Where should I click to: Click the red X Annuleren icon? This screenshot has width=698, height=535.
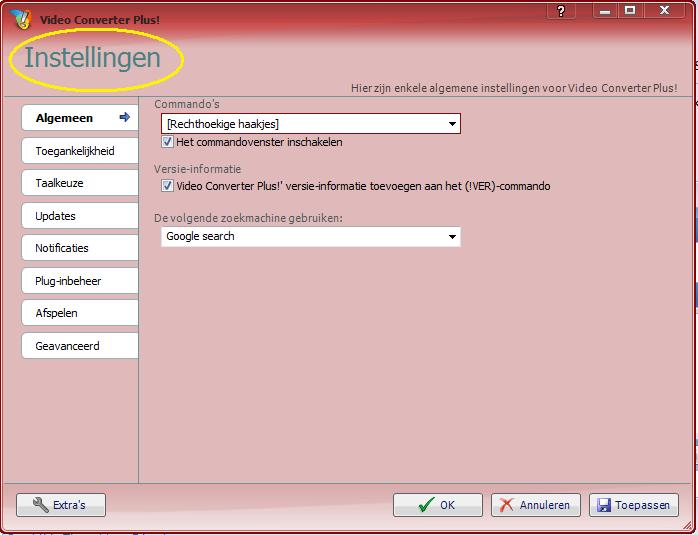click(x=507, y=505)
